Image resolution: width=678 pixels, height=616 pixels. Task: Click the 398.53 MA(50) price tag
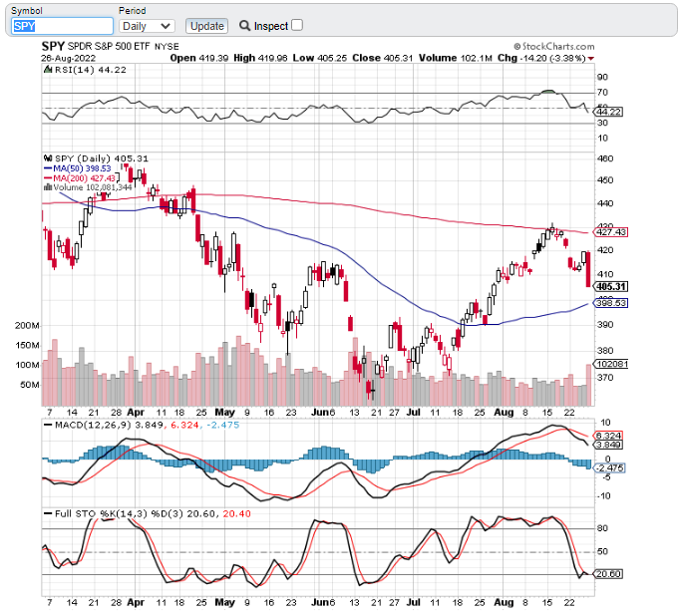coord(611,303)
